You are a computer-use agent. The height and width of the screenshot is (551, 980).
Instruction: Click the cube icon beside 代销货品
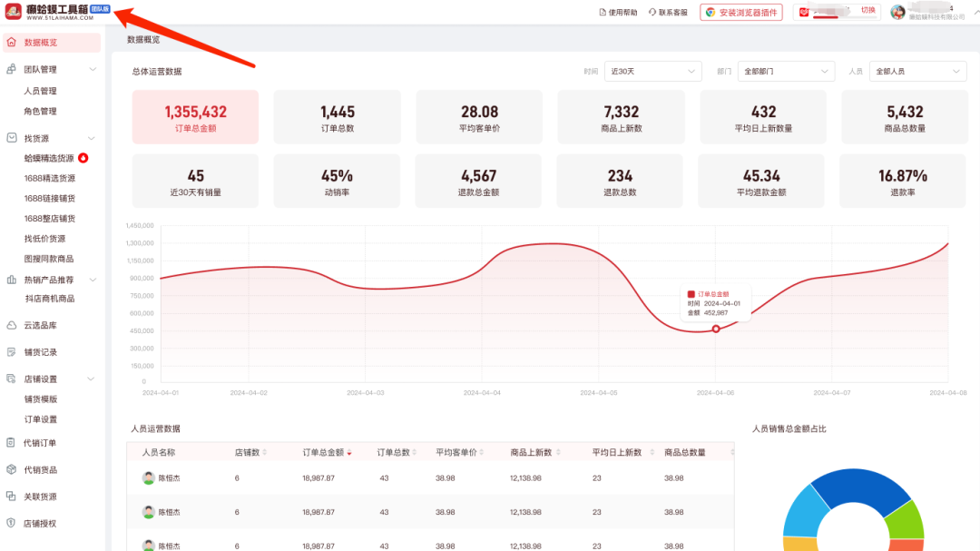pyautogui.click(x=11, y=469)
